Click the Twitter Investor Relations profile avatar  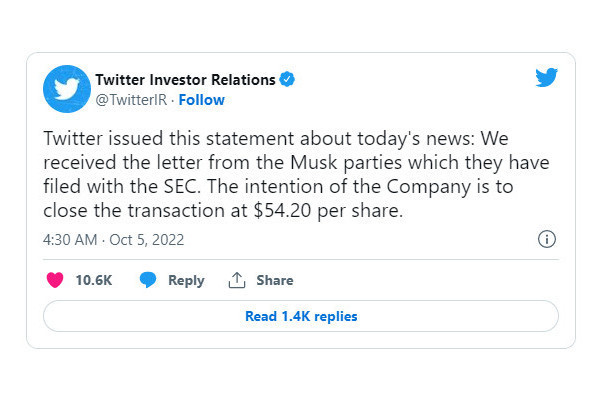tap(67, 89)
